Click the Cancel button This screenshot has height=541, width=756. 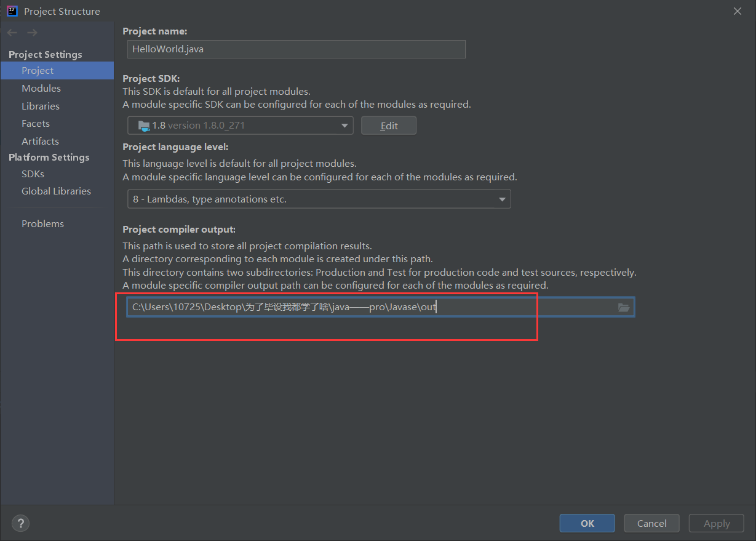[x=651, y=523]
